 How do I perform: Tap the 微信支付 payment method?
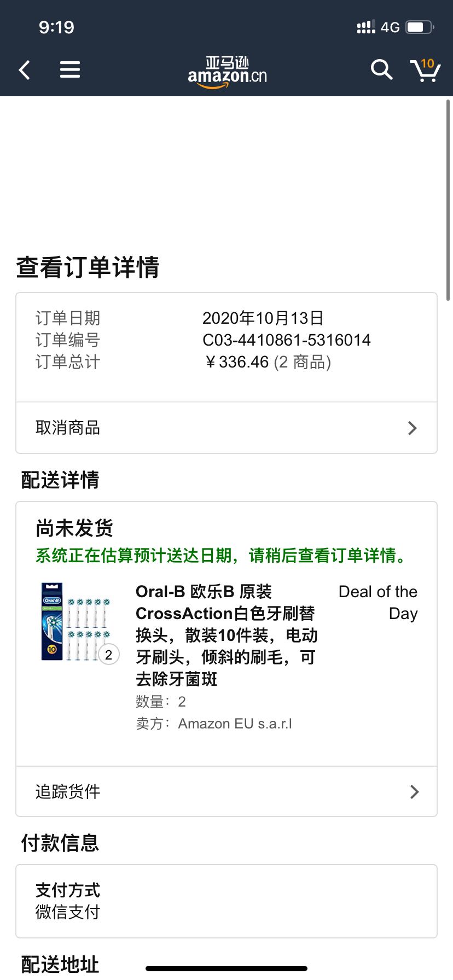tap(68, 912)
